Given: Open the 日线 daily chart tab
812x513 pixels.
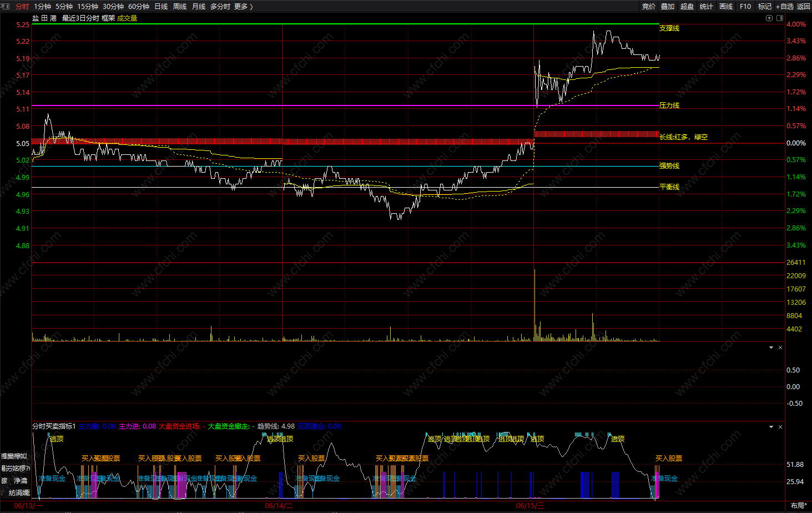Looking at the screenshot, I should pyautogui.click(x=161, y=7).
